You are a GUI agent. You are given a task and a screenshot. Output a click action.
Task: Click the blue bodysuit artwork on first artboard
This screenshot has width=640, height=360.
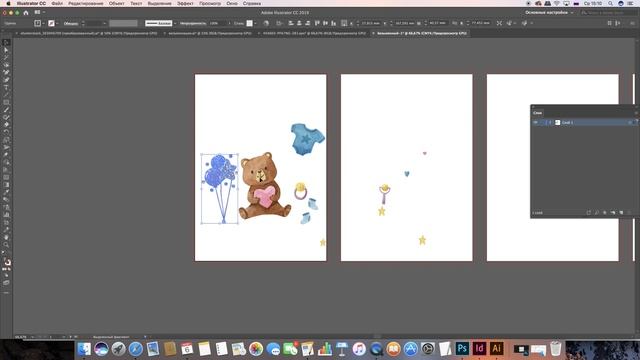coord(307,139)
